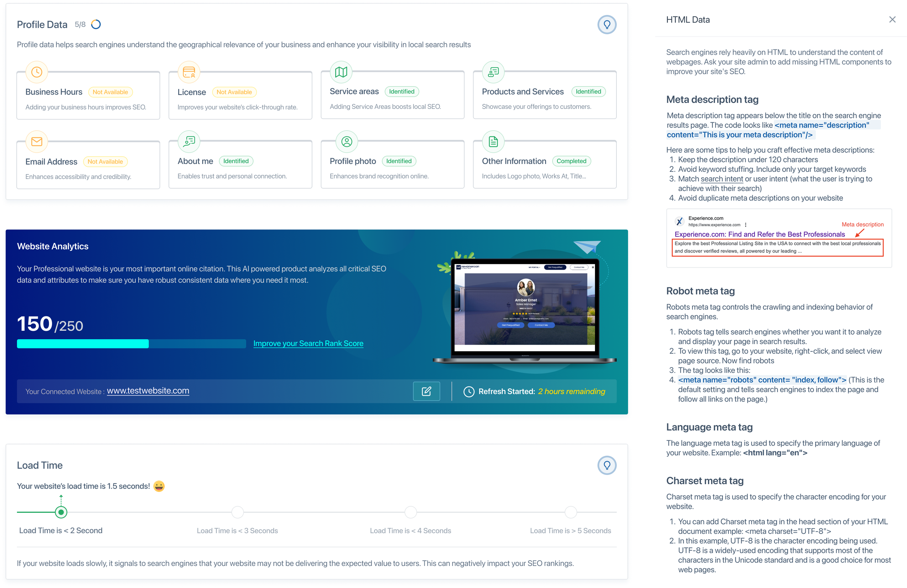
Task: Click the Profile photo person icon
Action: (x=346, y=142)
